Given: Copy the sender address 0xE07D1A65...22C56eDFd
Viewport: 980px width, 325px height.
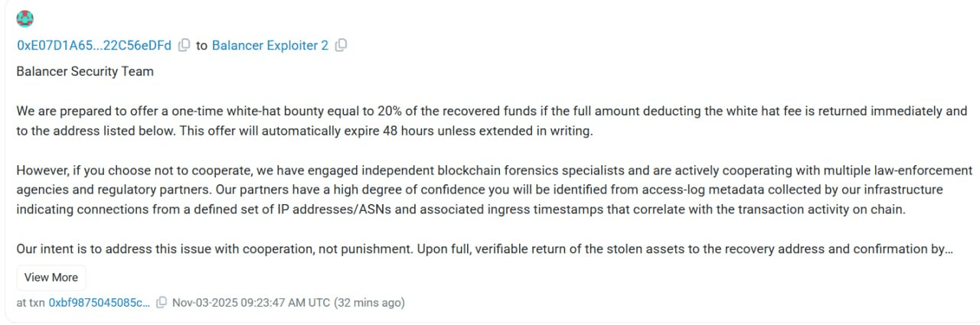Looking at the screenshot, I should (184, 46).
